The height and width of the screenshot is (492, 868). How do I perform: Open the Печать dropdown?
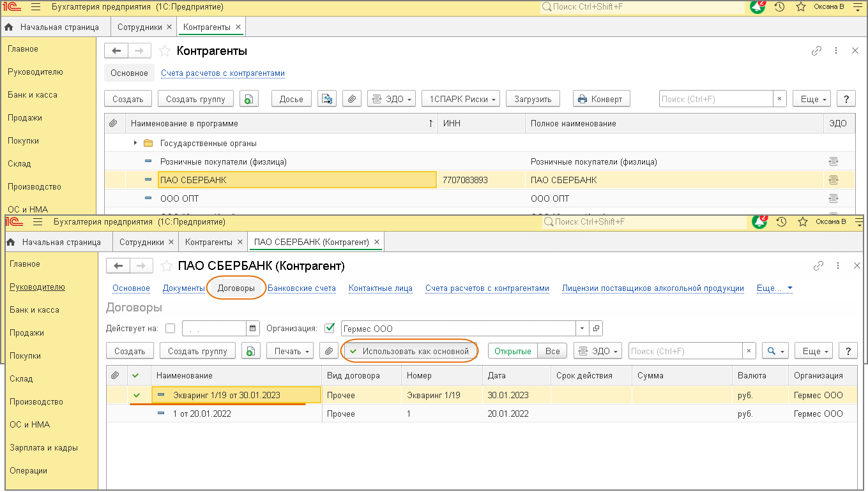290,351
